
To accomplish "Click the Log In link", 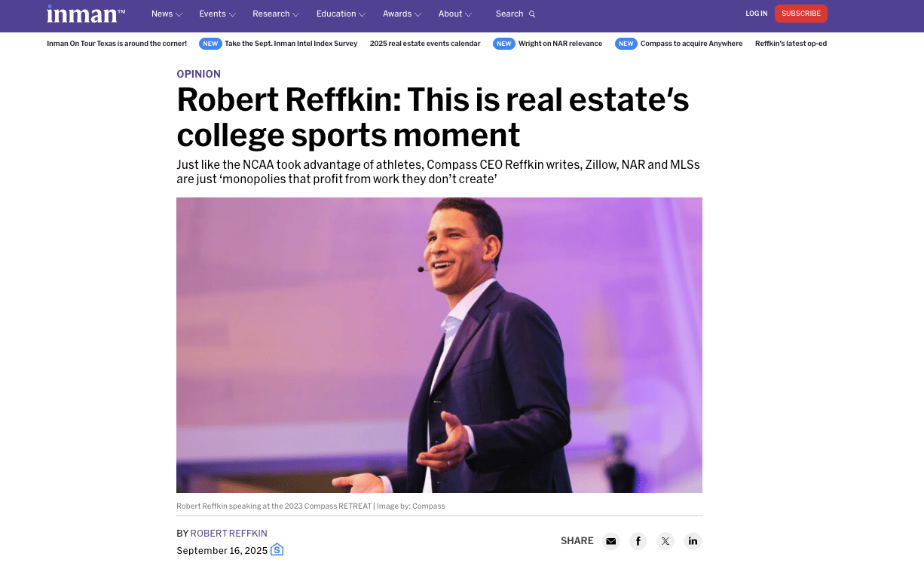I will coord(756,14).
